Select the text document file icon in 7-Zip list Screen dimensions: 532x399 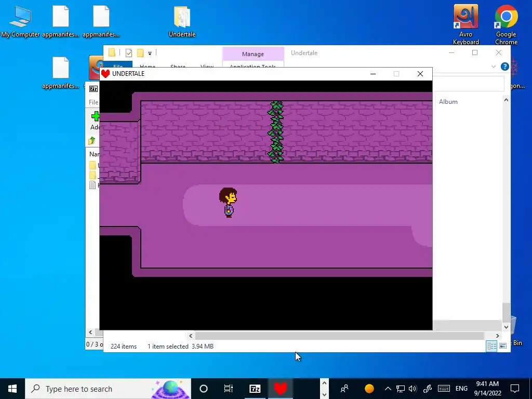92,185
